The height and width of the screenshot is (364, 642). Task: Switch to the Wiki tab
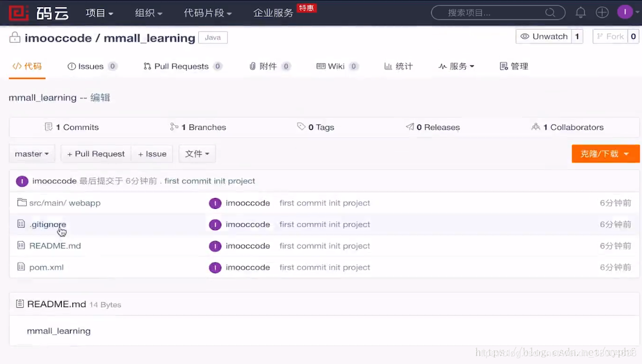point(338,66)
